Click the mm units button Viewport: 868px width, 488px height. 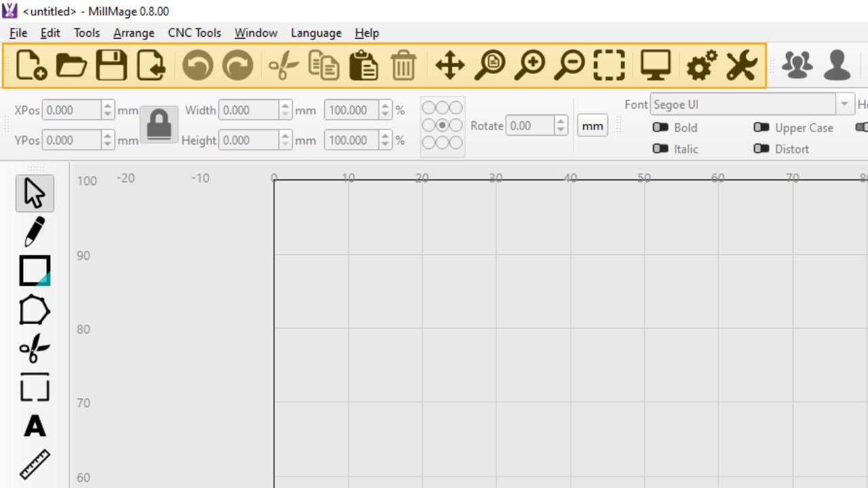coord(593,126)
